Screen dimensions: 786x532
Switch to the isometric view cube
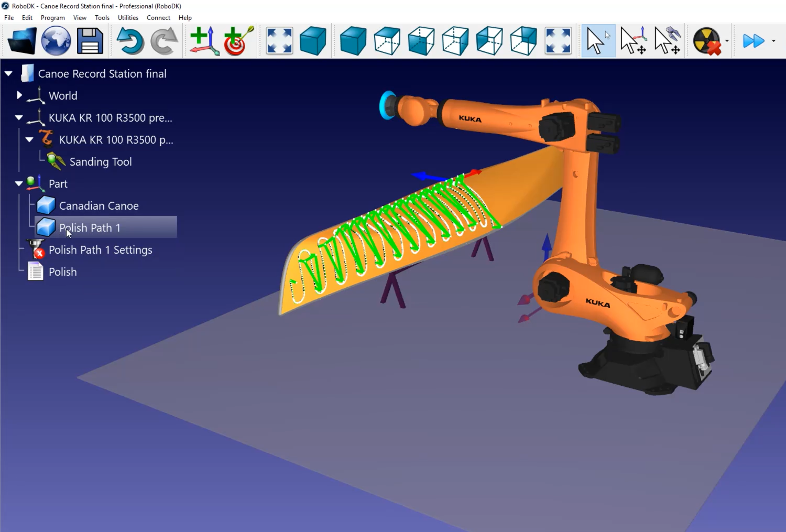coord(313,40)
